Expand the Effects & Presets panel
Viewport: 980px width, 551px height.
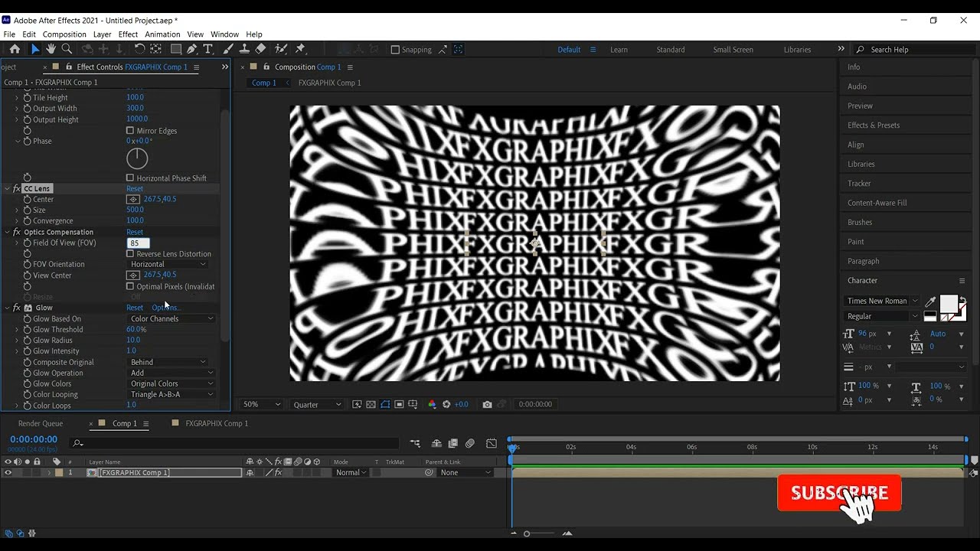[874, 125]
